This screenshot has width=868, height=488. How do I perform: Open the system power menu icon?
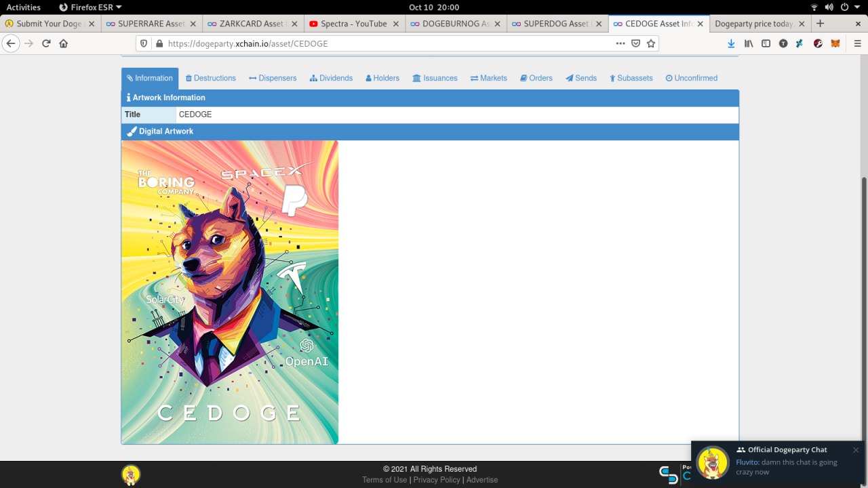(x=844, y=7)
